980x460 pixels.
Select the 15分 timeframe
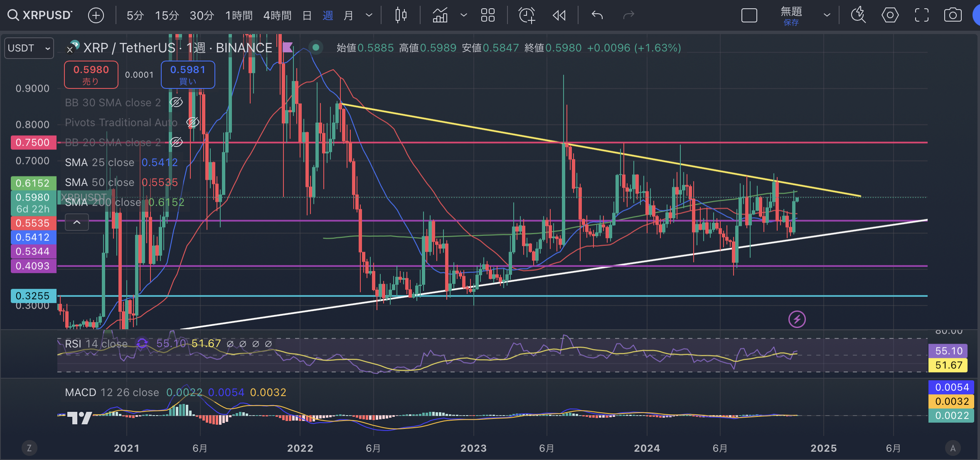click(x=167, y=15)
